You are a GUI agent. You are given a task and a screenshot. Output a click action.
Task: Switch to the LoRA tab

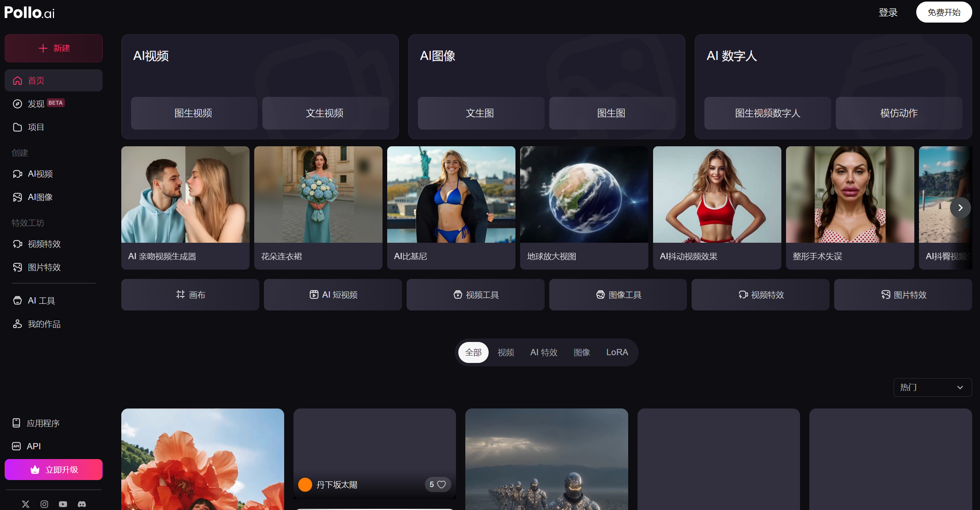617,352
